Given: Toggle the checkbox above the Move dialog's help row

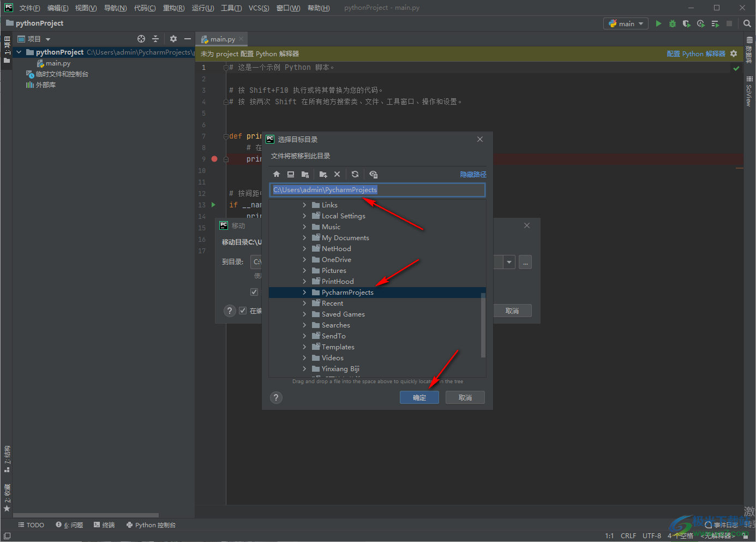Looking at the screenshot, I should click(254, 292).
